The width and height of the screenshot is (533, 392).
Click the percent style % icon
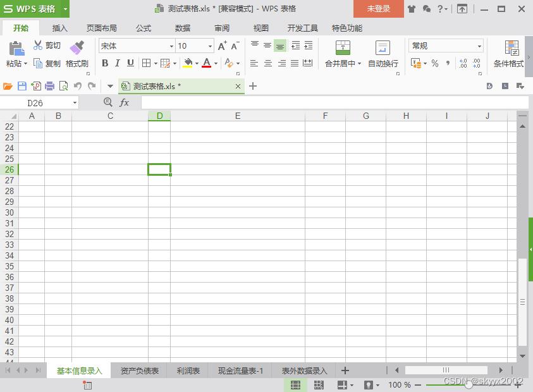tap(434, 64)
